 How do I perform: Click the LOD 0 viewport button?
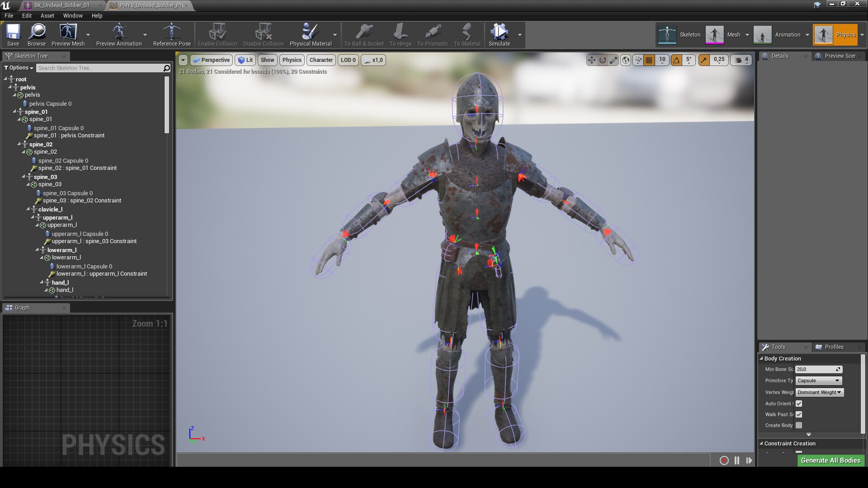click(348, 60)
